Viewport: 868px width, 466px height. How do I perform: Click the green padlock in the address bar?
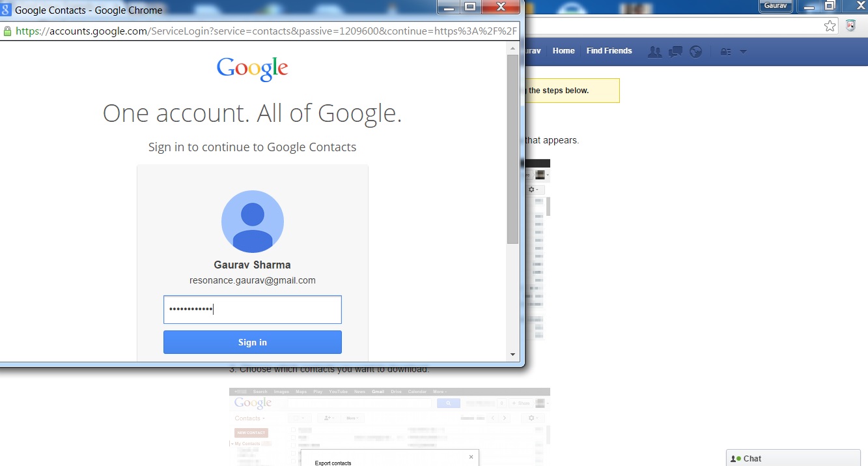coord(7,31)
